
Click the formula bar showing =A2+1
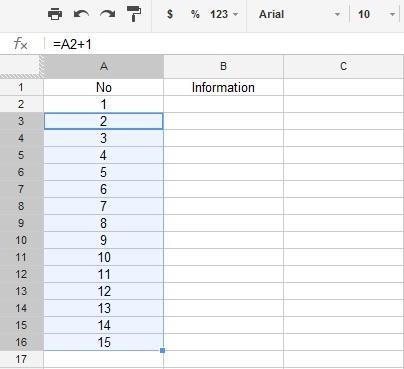(x=223, y=44)
